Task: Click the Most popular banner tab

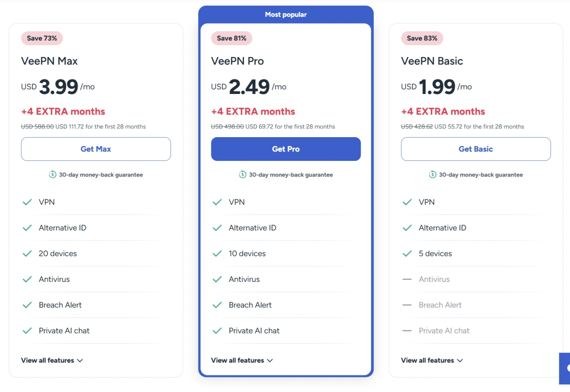Action: pos(286,15)
